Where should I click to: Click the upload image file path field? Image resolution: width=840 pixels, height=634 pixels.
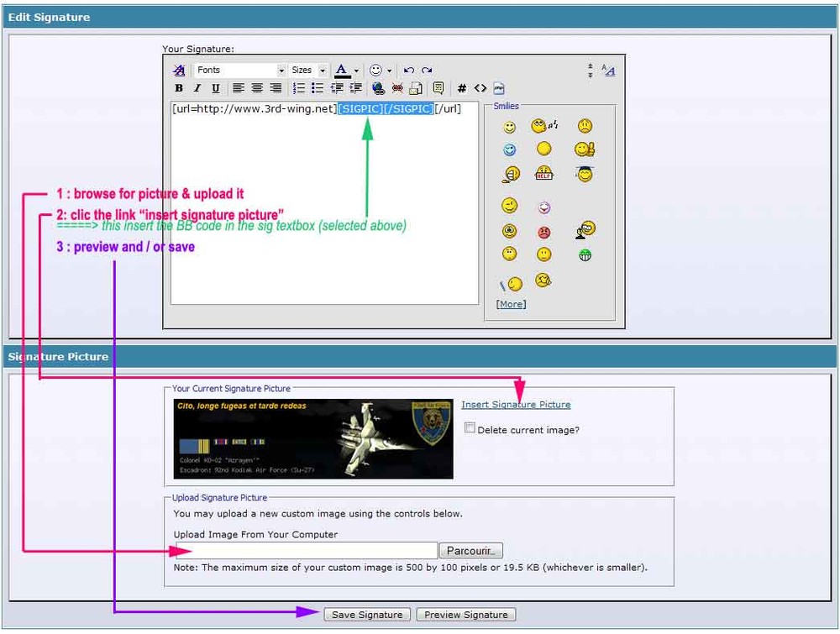point(306,551)
